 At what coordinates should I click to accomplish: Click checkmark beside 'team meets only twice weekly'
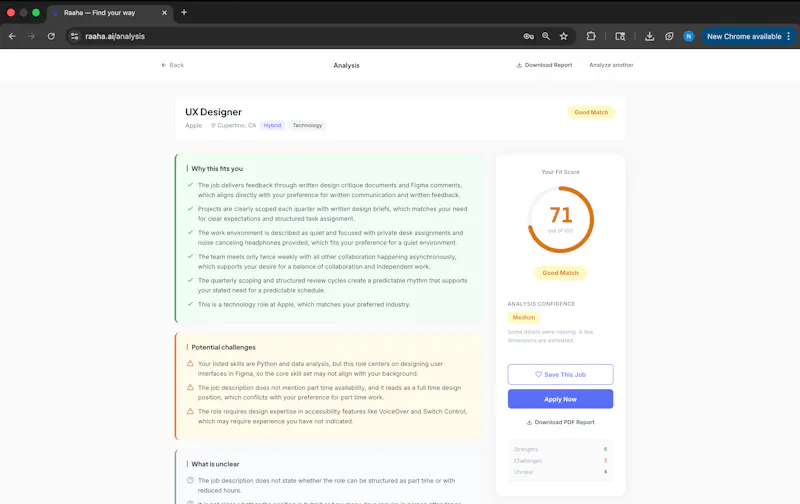190,257
